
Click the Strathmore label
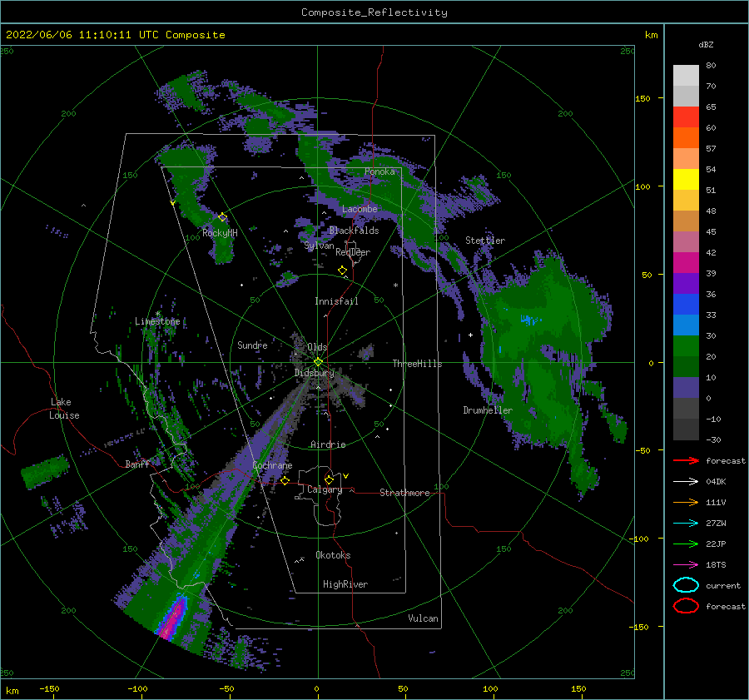pyautogui.click(x=404, y=493)
